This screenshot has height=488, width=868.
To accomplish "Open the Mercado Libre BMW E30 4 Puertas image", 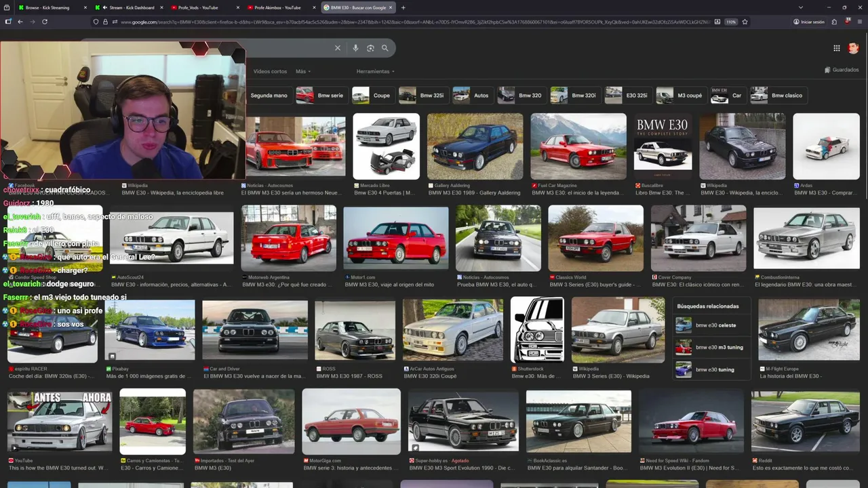I will [x=387, y=146].
